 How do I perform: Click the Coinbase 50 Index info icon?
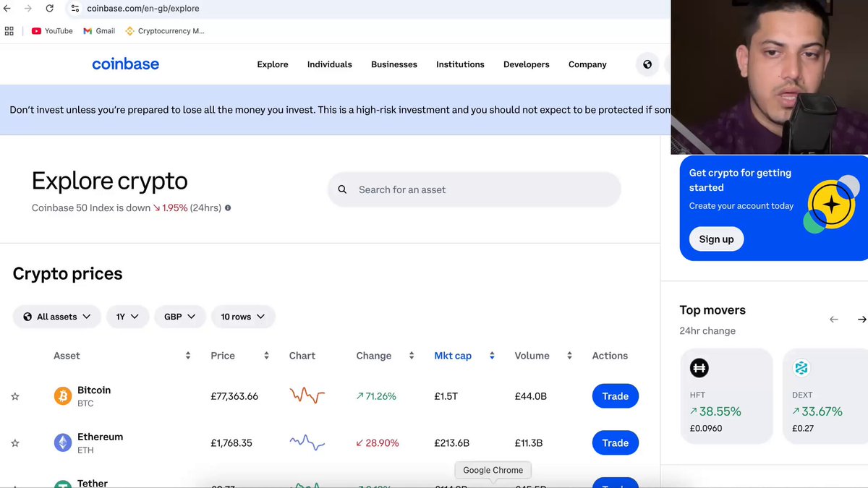point(228,207)
